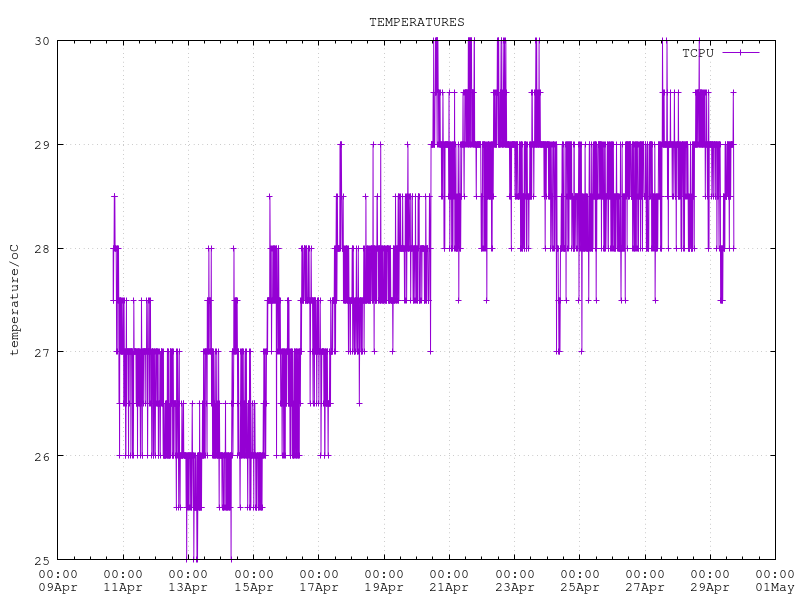Image resolution: width=800 pixels, height=600 pixels.
Task: Select the 01May date on x-axis
Action: tap(774, 587)
